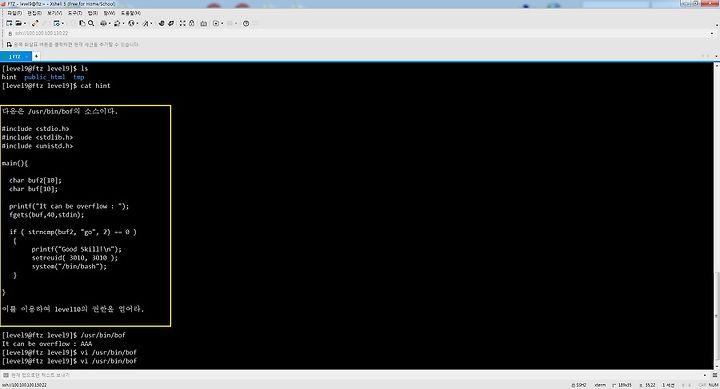Click the SSH2 status bar indicator
The width and height of the screenshot is (720, 389).
[x=579, y=385]
